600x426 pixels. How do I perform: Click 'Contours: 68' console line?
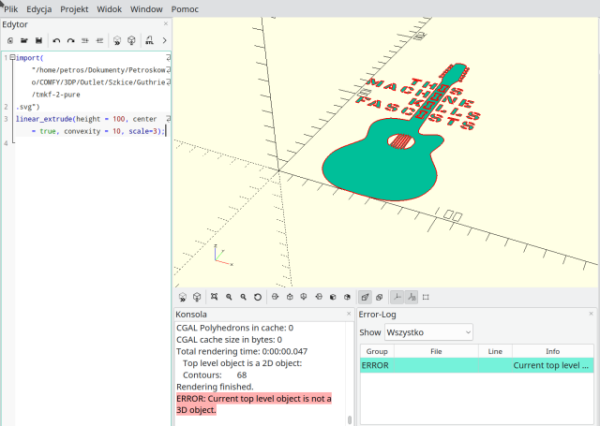215,375
